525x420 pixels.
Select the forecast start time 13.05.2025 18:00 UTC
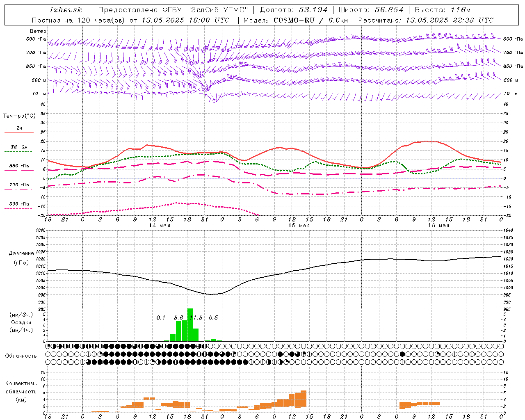(x=185, y=20)
